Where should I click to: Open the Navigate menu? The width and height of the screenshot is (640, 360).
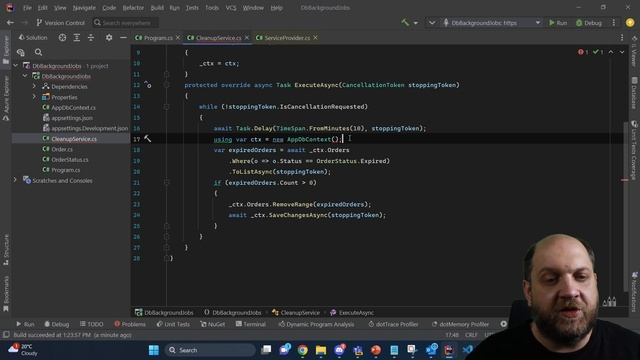click(84, 8)
